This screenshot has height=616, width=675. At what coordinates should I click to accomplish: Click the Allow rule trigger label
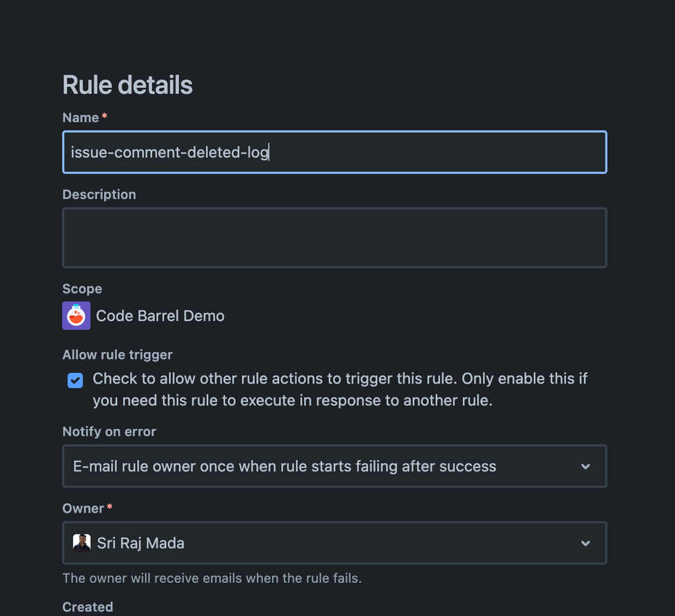pos(118,355)
